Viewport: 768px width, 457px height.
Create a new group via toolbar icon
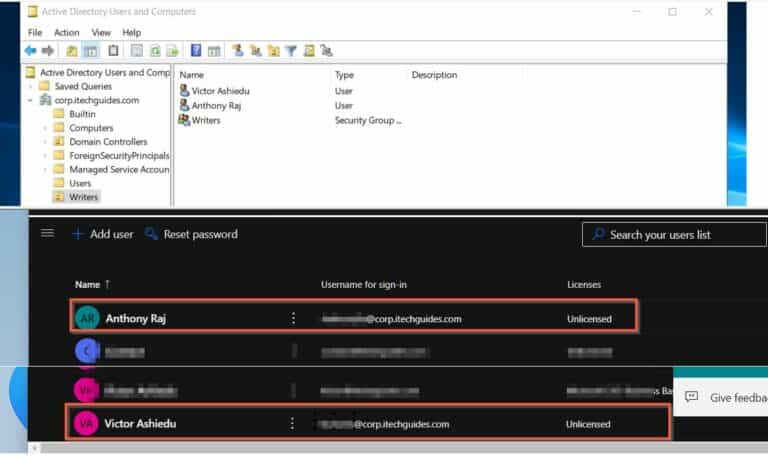click(255, 50)
